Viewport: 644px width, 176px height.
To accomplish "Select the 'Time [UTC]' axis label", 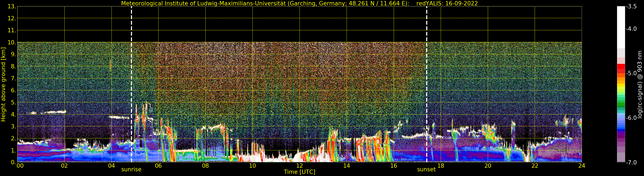I will (x=300, y=172).
